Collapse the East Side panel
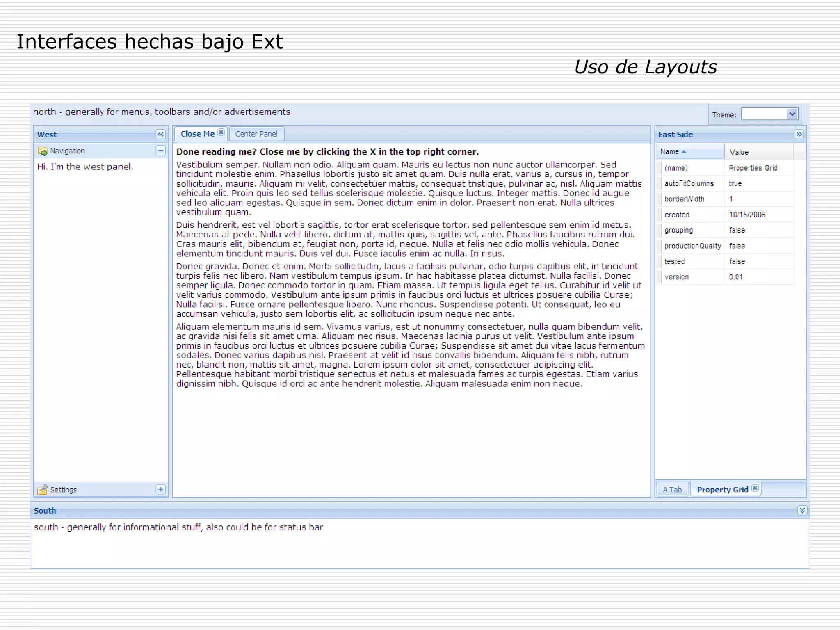 pos(799,134)
